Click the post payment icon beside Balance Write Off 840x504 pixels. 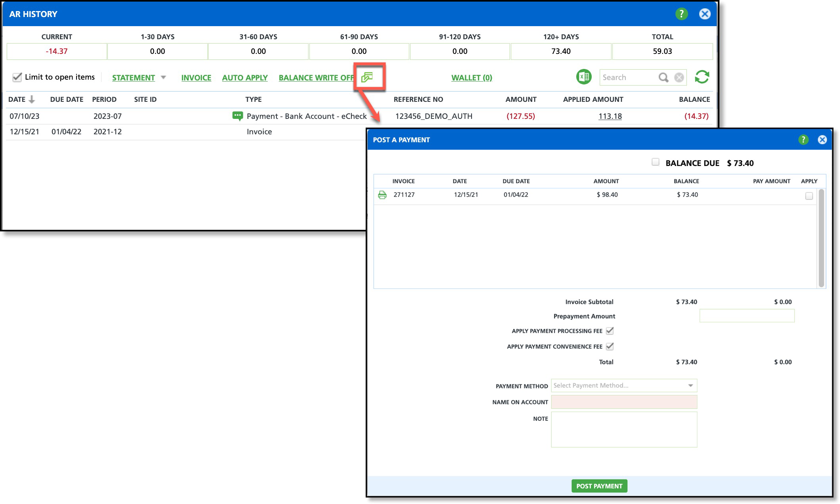(367, 77)
